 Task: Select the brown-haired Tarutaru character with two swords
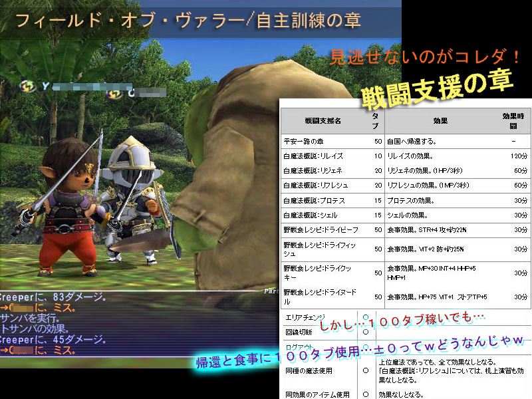tap(68, 207)
